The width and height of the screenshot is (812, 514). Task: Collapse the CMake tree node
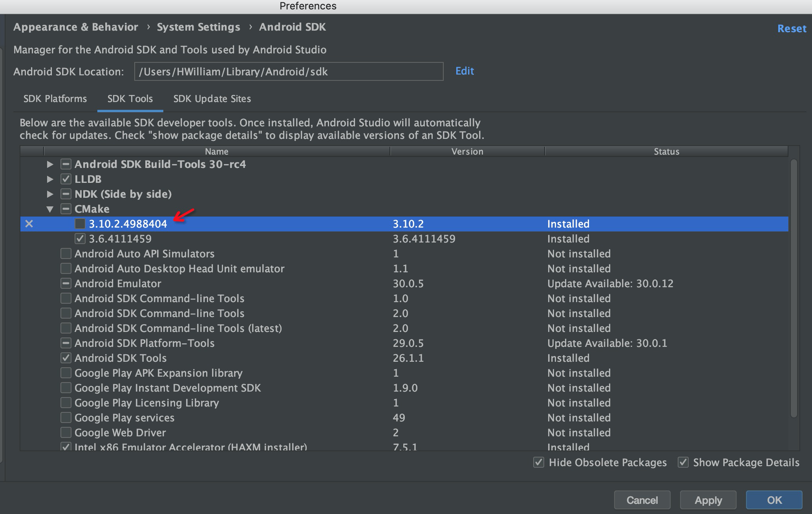tap(50, 209)
